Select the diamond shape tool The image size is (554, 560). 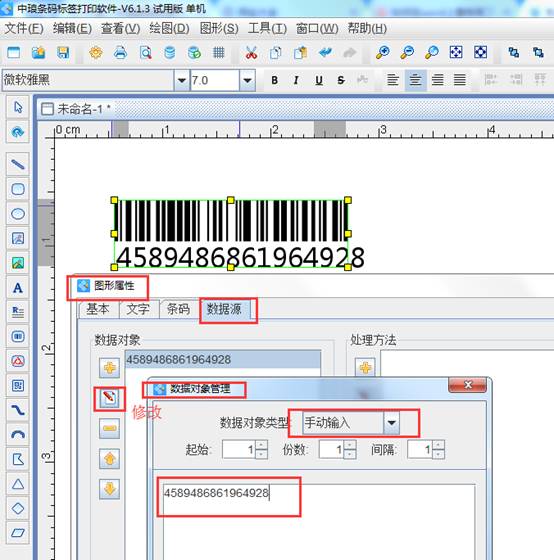[18, 509]
